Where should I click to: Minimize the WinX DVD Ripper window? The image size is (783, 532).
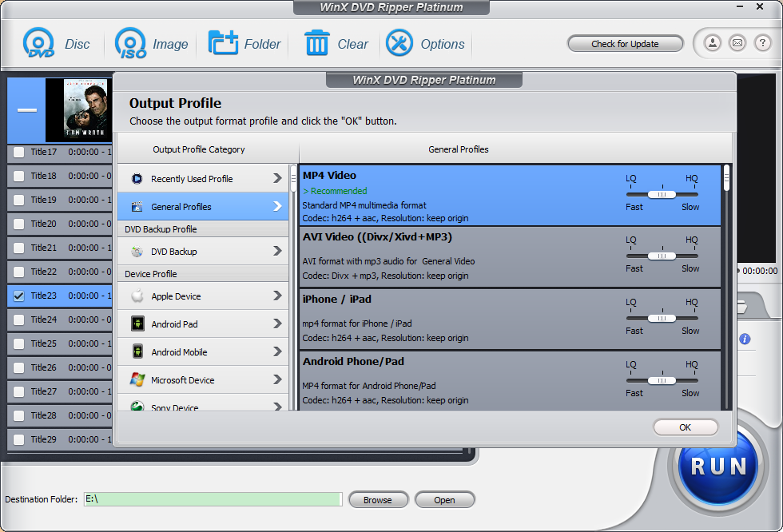(x=740, y=6)
